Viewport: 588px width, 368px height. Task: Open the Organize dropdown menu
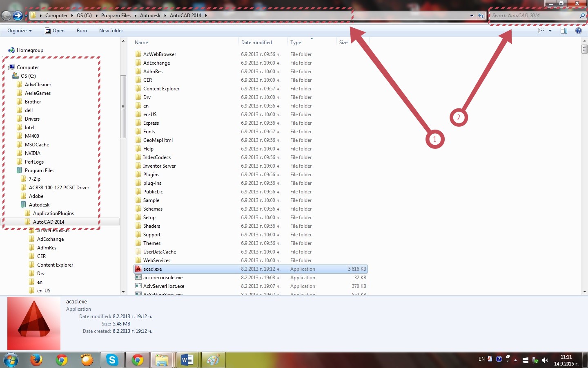[20, 31]
